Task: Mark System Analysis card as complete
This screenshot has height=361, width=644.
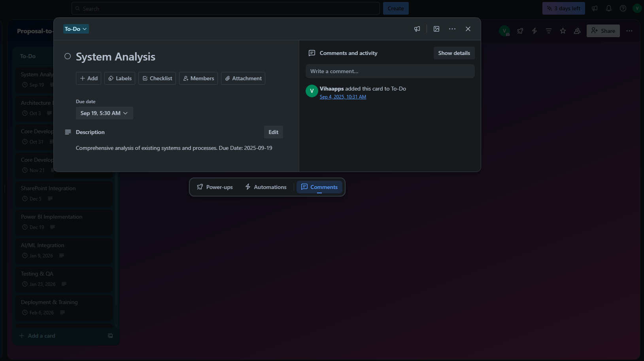Action: point(68,57)
